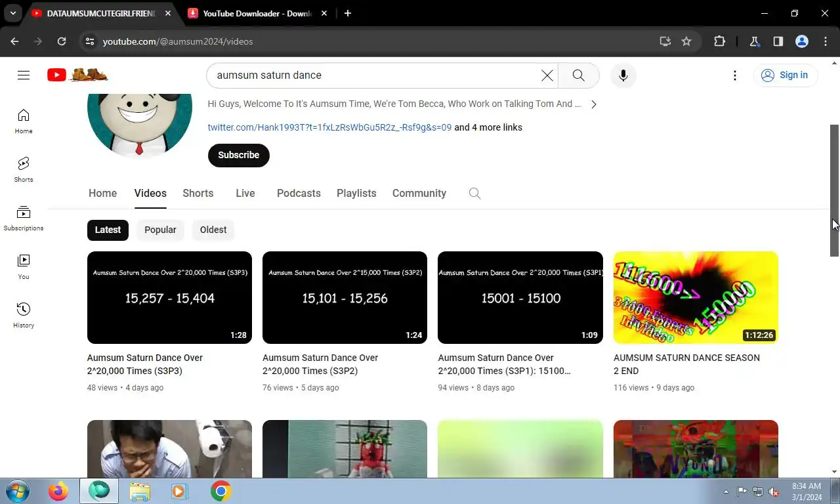Open the Live channel tab

click(245, 194)
